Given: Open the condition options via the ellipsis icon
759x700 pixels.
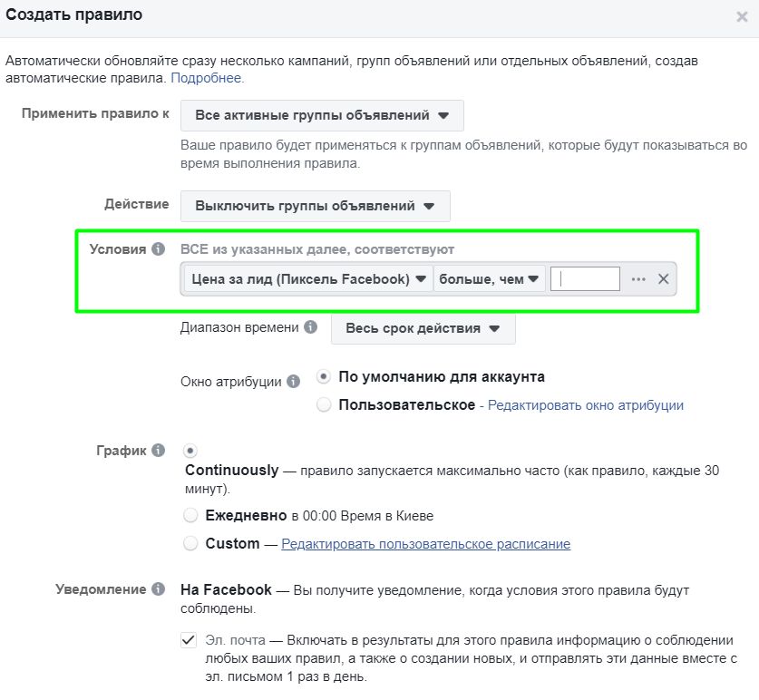Looking at the screenshot, I should tap(639, 279).
